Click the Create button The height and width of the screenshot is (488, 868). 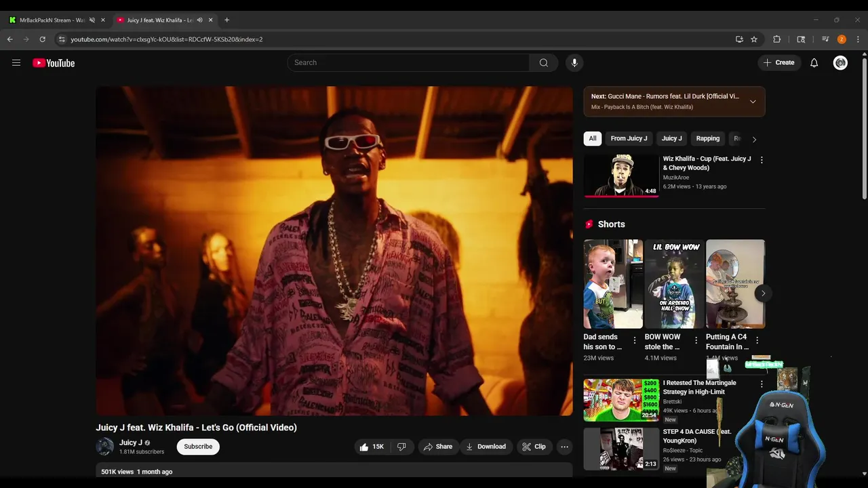tap(779, 62)
